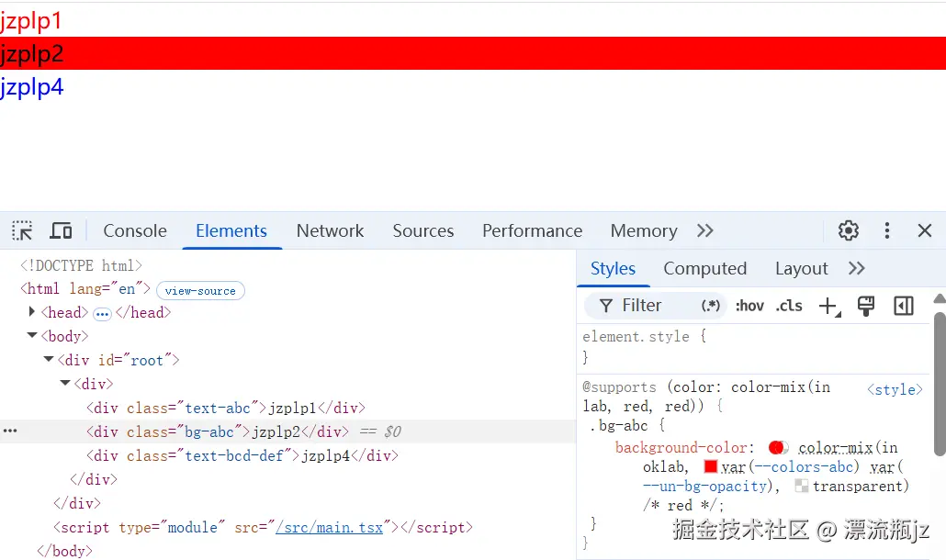Select the div class text-abc node
946x560 pixels.
click(226, 409)
